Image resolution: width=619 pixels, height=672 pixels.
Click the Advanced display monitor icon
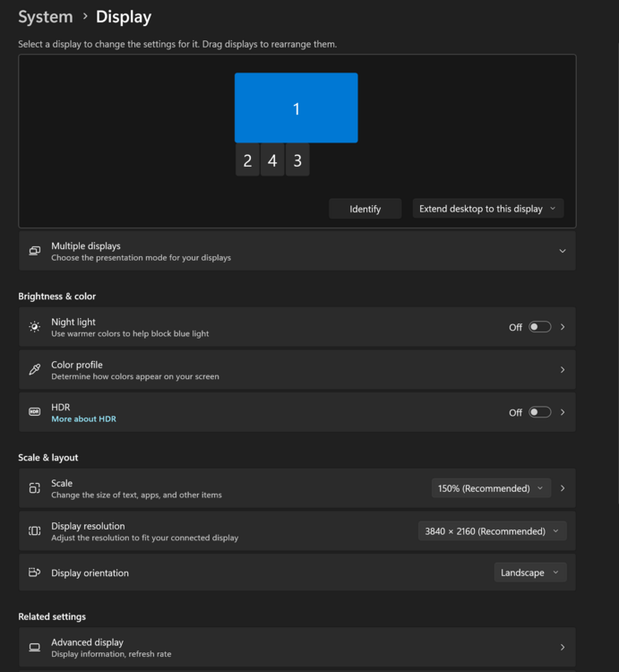click(x=34, y=647)
